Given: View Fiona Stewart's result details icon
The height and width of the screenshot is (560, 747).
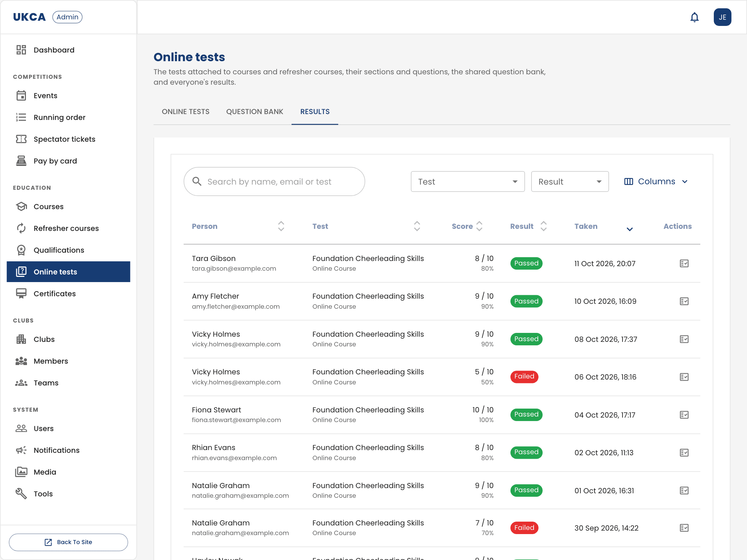Looking at the screenshot, I should 684,415.
